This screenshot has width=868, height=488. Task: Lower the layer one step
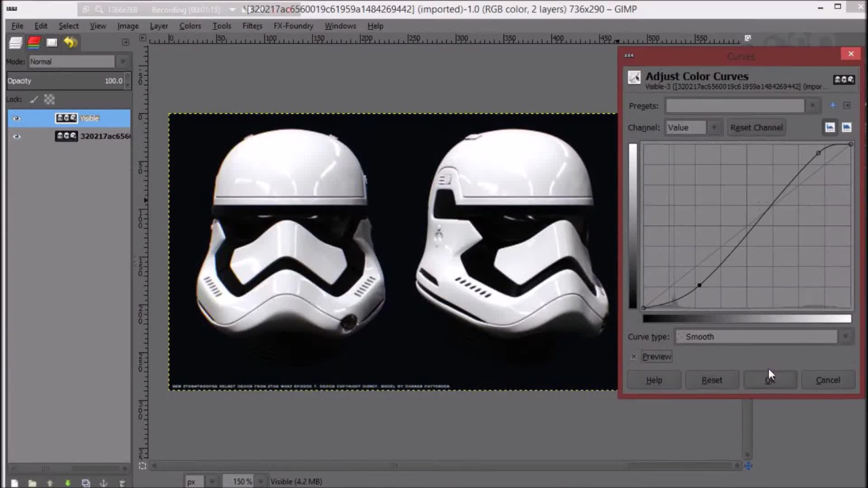[67, 483]
